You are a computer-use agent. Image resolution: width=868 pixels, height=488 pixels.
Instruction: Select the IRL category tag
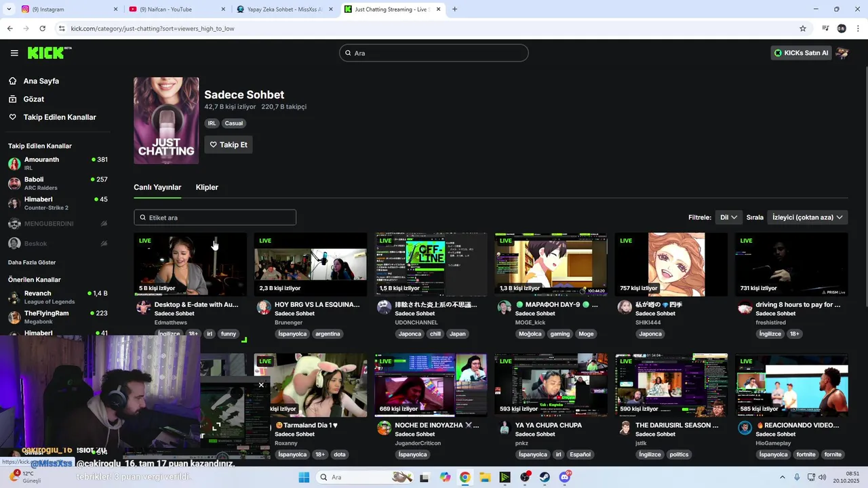tap(212, 123)
